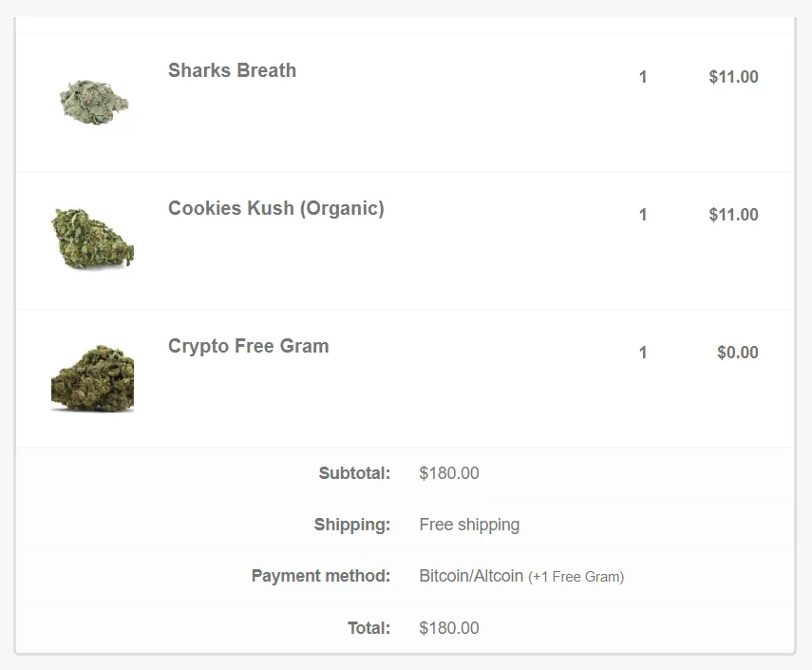Select the Sharks Breath quantity value
Screen dimensions: 812x670
(643, 77)
